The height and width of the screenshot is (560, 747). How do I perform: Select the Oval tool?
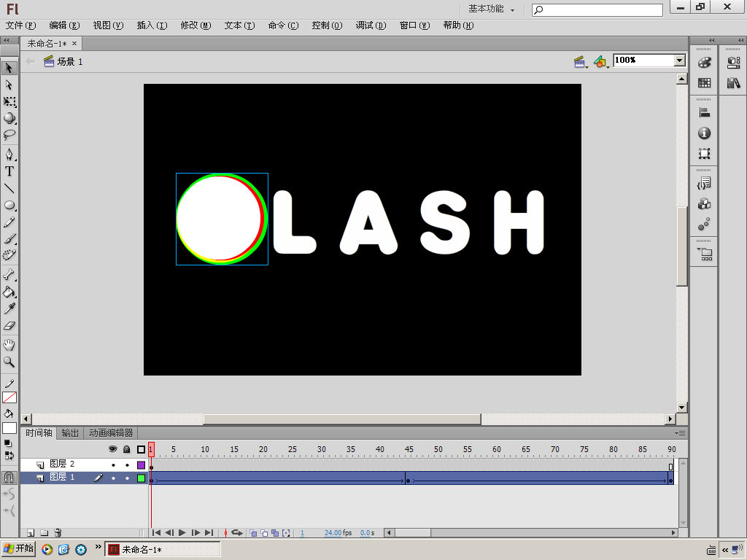coord(9,205)
